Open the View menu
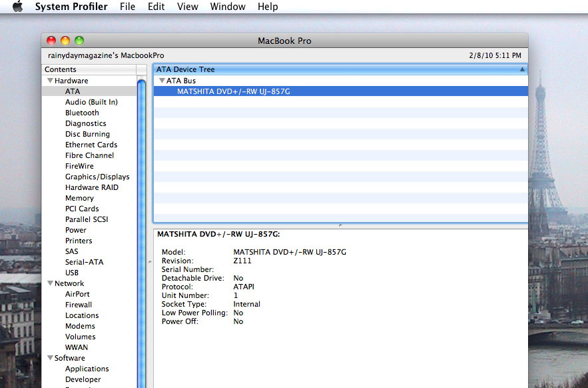 pos(188,7)
